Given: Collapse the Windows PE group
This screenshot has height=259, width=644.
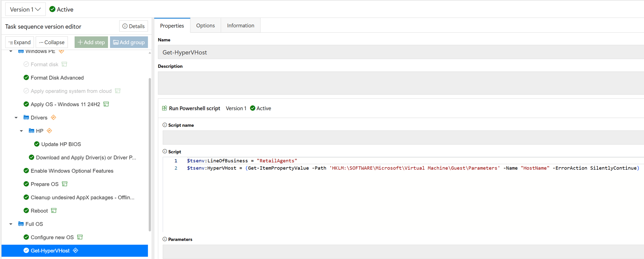Looking at the screenshot, I should tap(11, 51).
